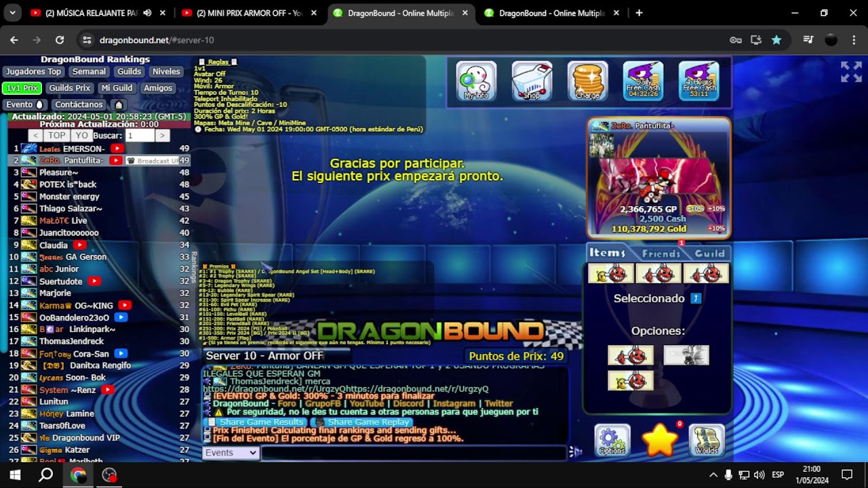Open OoBandolero23oO's blue stream icon
This screenshot has width=868, height=488.
click(x=121, y=317)
